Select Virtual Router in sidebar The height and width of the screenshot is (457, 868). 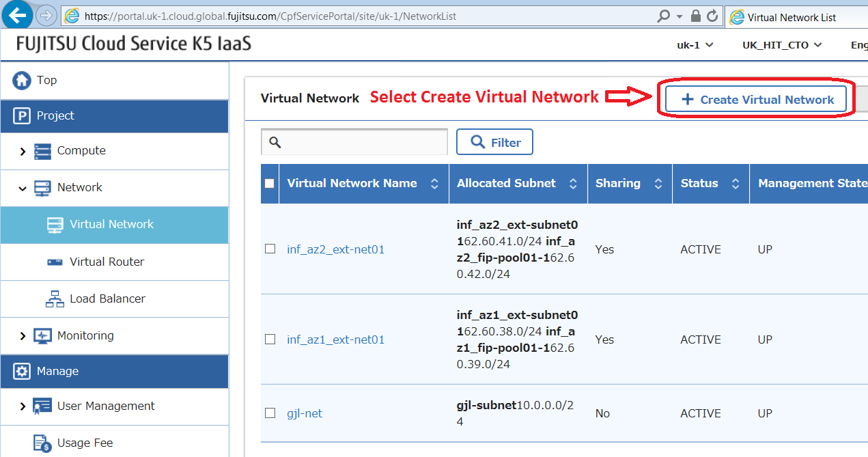(x=115, y=262)
